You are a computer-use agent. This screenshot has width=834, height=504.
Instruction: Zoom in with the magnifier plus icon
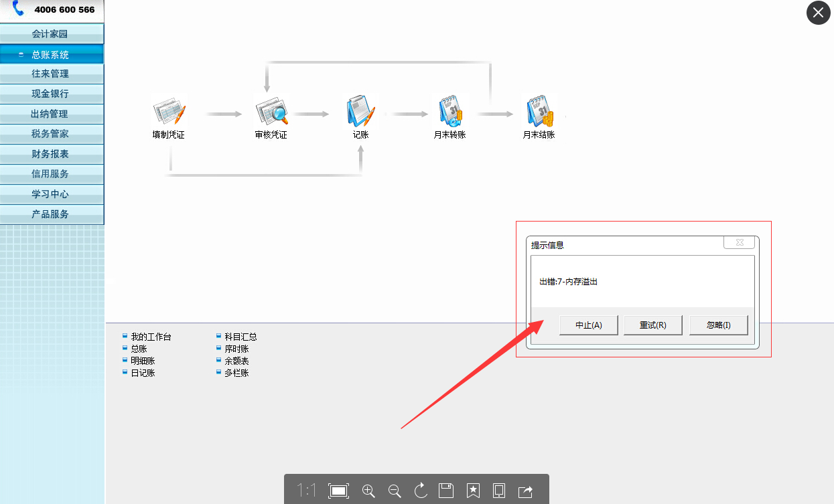(x=368, y=491)
